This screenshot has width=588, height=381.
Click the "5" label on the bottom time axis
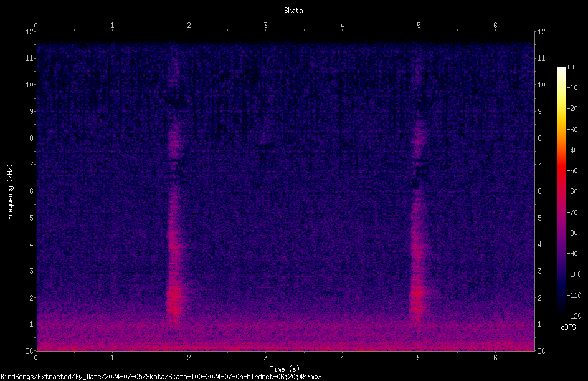(x=419, y=358)
